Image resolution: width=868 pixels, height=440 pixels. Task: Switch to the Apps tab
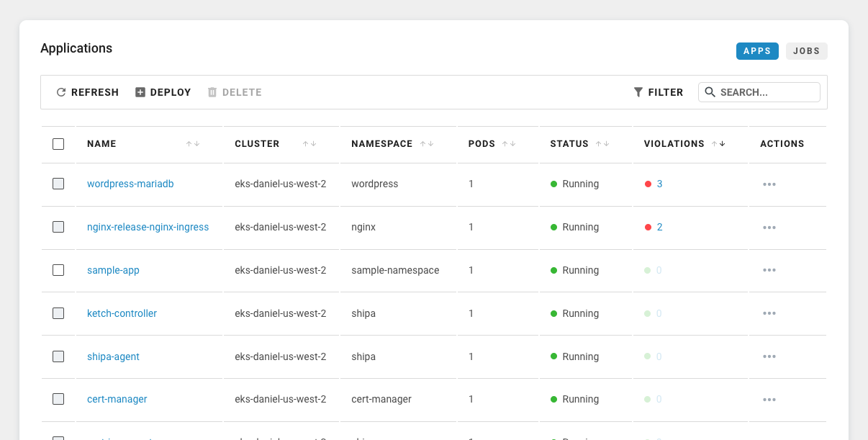point(757,51)
